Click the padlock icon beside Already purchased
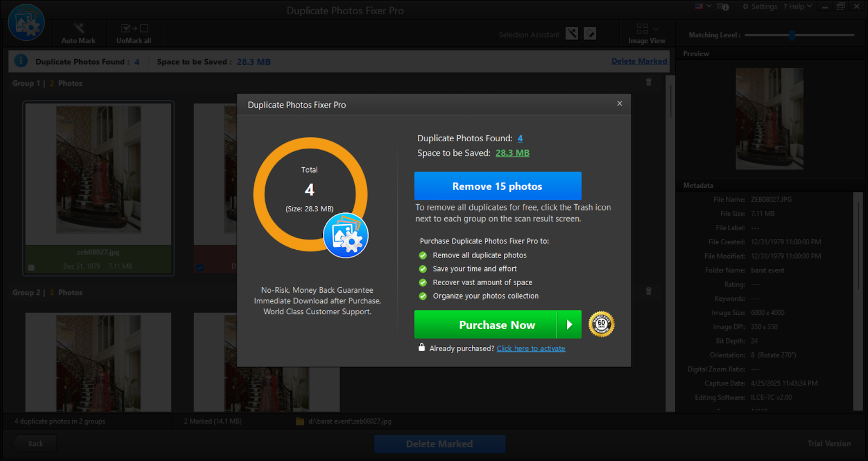Image resolution: width=868 pixels, height=461 pixels. click(422, 348)
